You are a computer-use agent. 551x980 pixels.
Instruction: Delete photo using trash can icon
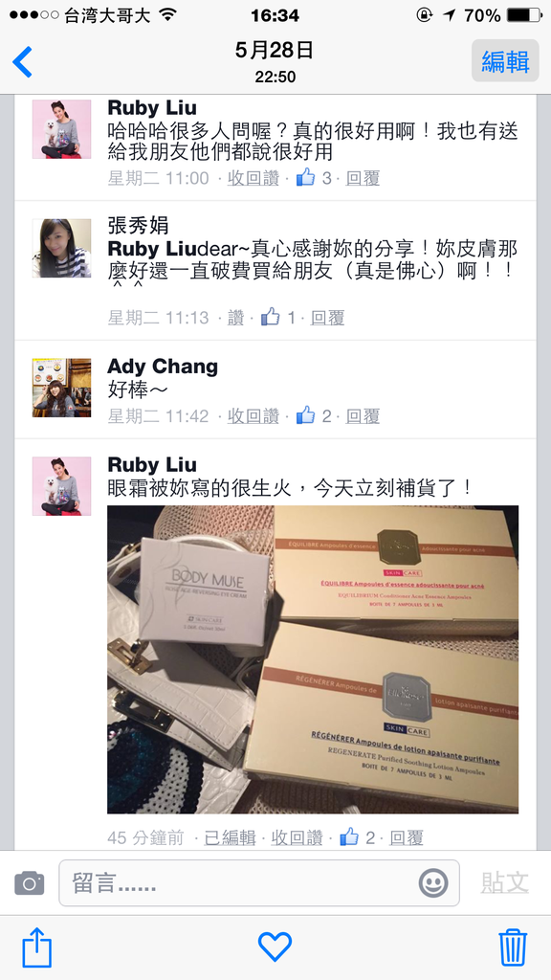click(x=513, y=947)
